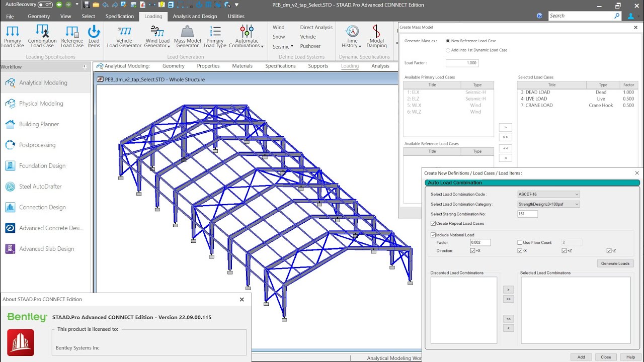Click the Generate Loads button

pyautogui.click(x=615, y=263)
